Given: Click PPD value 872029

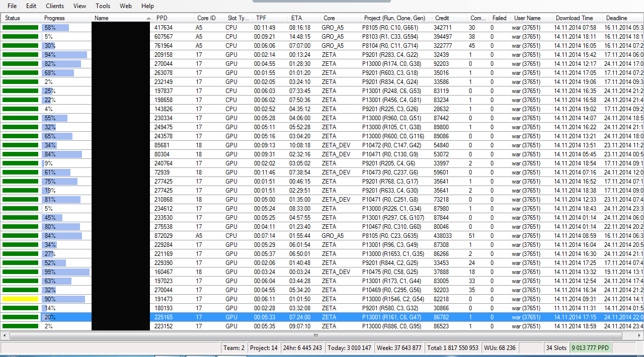Looking at the screenshot, I should click(164, 236).
